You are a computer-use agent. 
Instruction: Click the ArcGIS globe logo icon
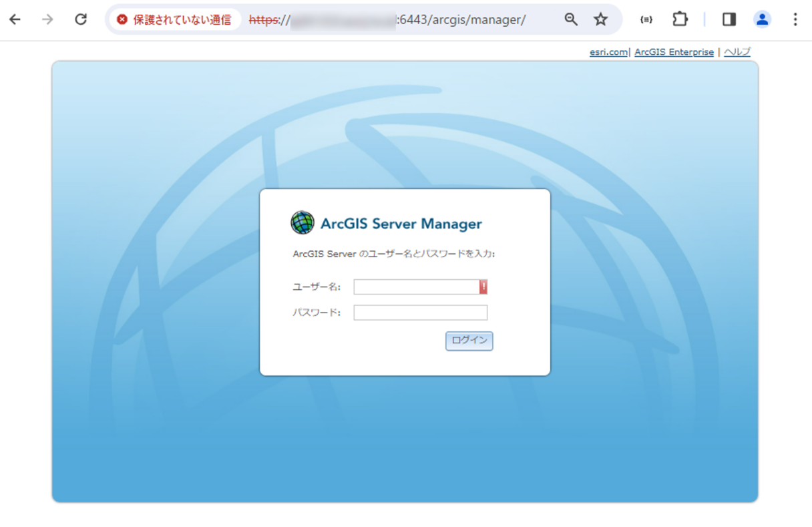point(302,222)
